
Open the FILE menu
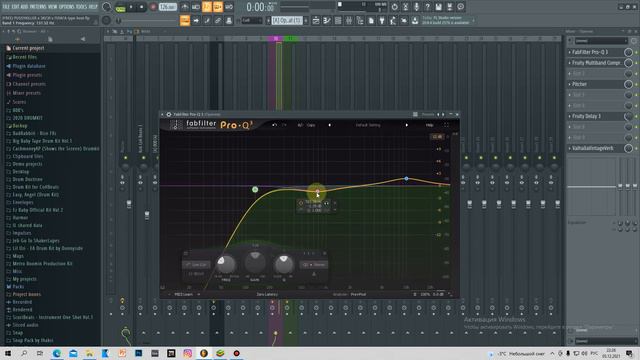pyautogui.click(x=6, y=7)
